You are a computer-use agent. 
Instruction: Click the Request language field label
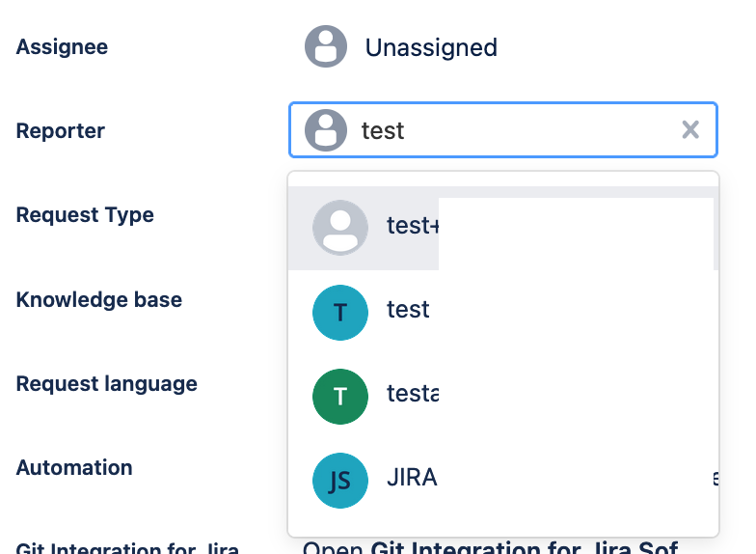[x=107, y=383]
